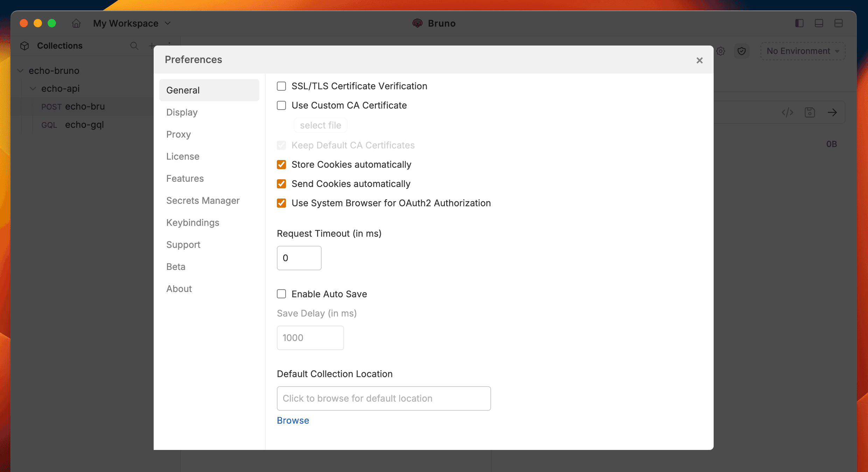Toggle Use Custom CA Certificate checkbox
This screenshot has height=472, width=868.
(281, 105)
